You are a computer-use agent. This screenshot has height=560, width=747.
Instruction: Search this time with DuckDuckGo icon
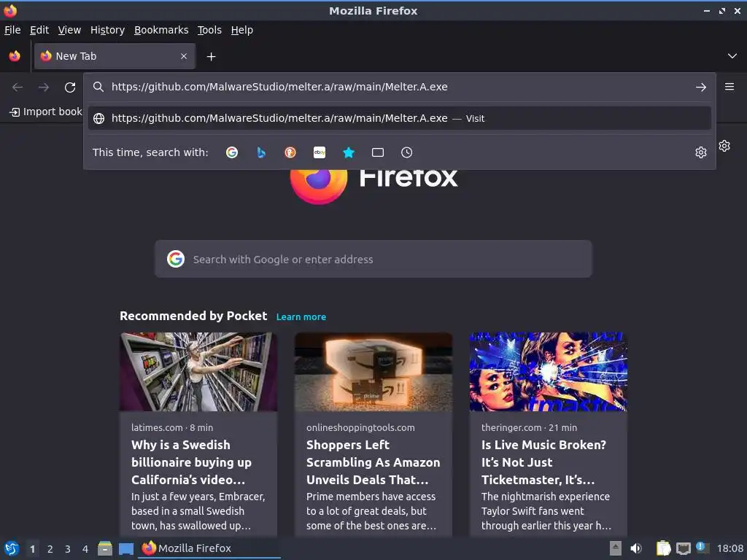[290, 152]
